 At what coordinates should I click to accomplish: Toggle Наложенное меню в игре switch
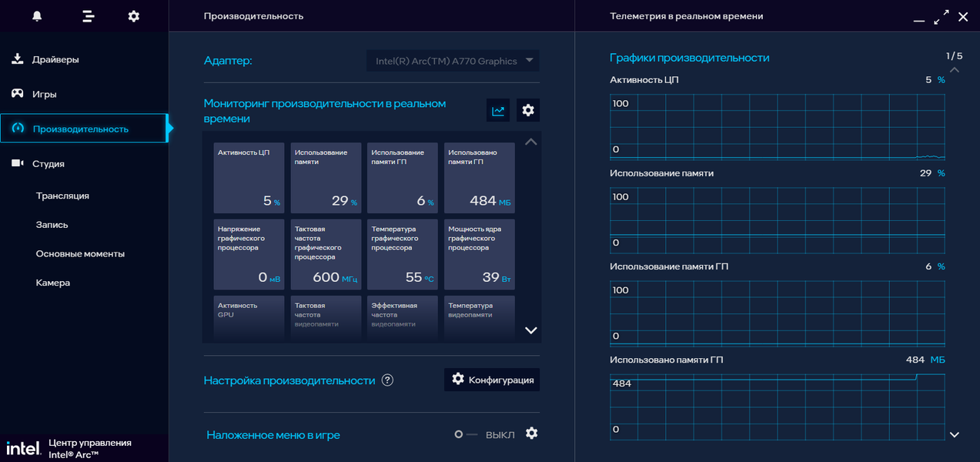click(466, 435)
